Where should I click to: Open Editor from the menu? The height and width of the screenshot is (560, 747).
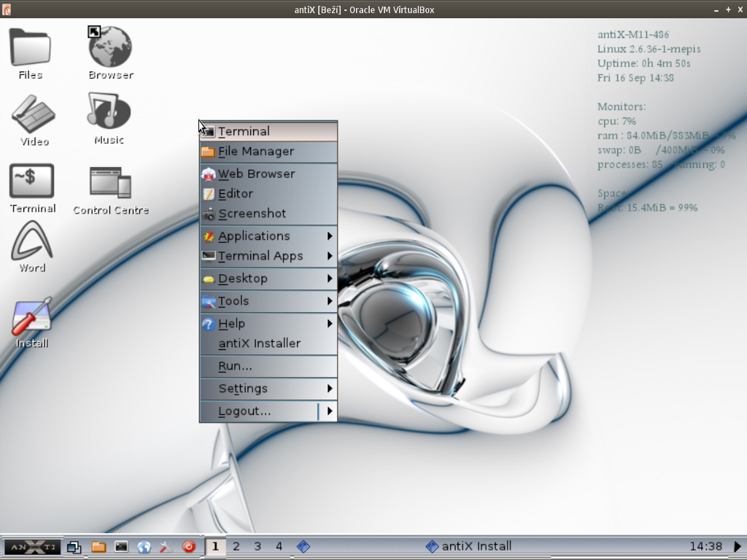click(x=268, y=194)
